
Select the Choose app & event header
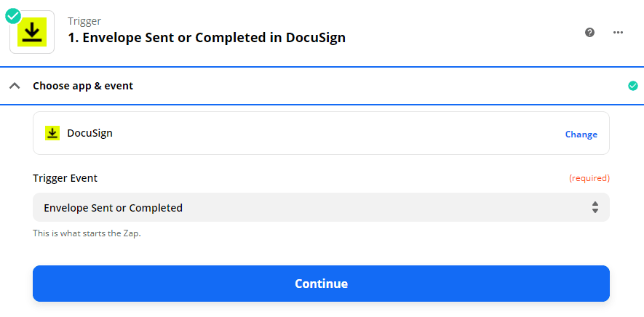click(83, 86)
